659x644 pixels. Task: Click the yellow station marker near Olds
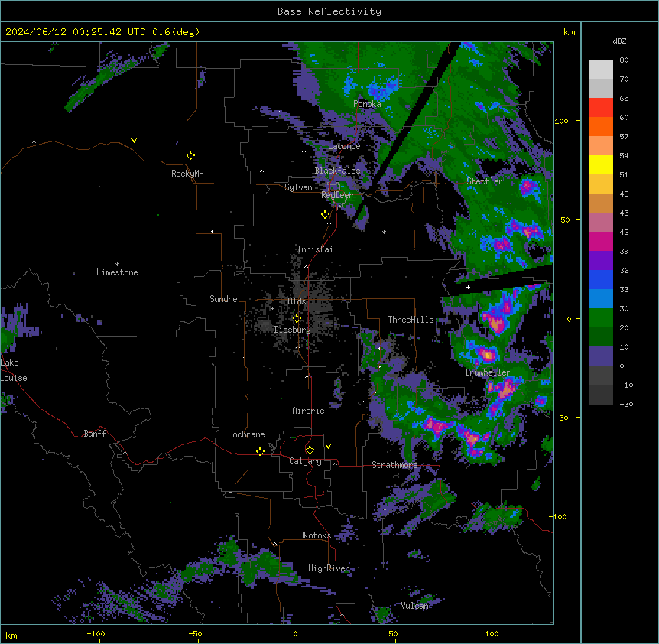(x=297, y=319)
